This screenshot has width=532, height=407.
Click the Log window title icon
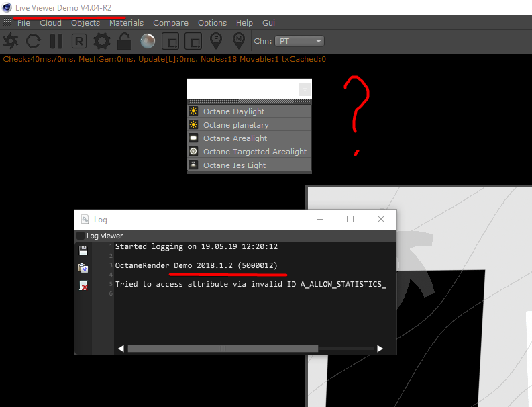(85, 219)
